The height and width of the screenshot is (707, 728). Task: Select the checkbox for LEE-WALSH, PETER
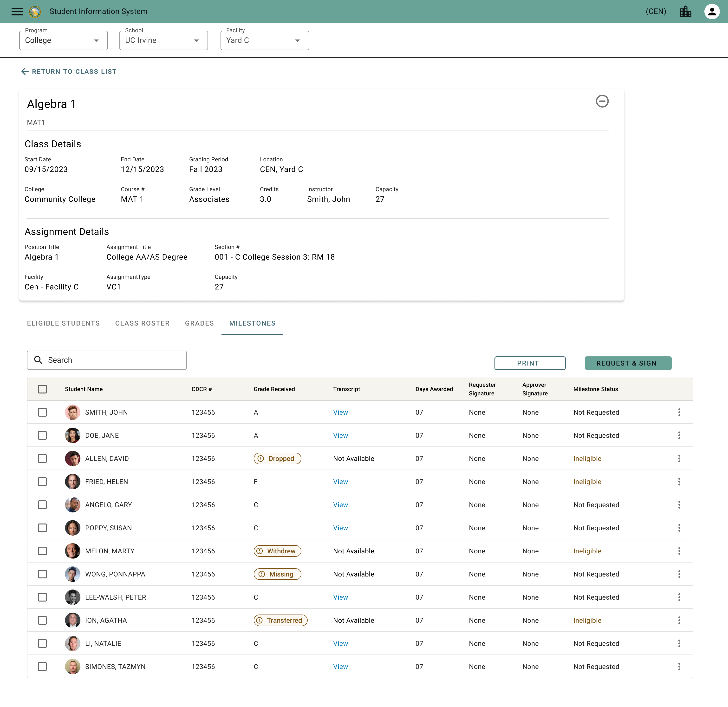pyautogui.click(x=42, y=597)
